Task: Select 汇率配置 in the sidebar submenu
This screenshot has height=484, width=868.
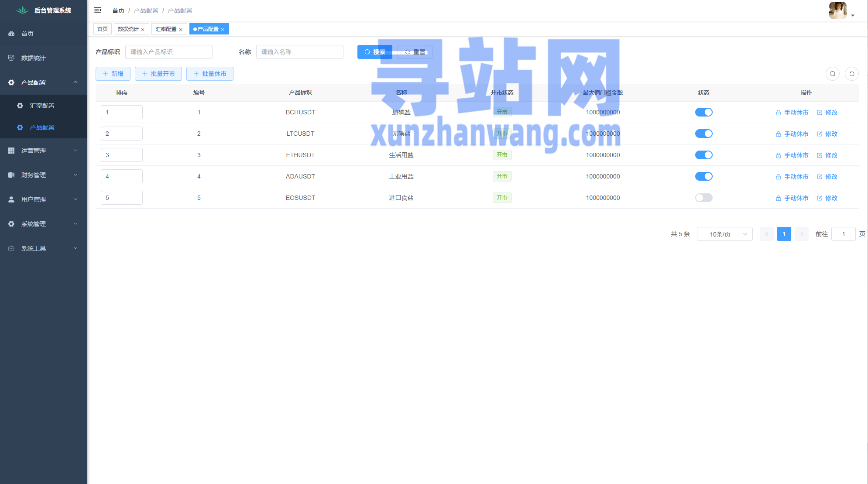Action: (x=42, y=106)
